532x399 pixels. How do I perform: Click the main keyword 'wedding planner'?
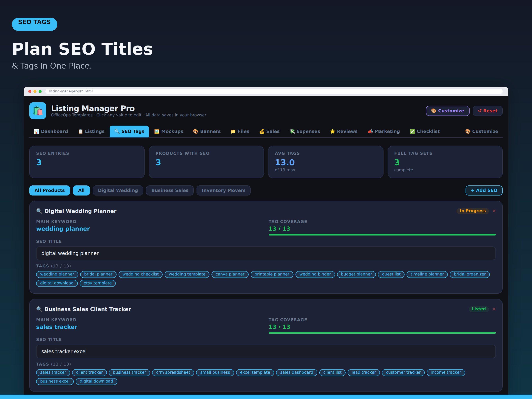63,229
